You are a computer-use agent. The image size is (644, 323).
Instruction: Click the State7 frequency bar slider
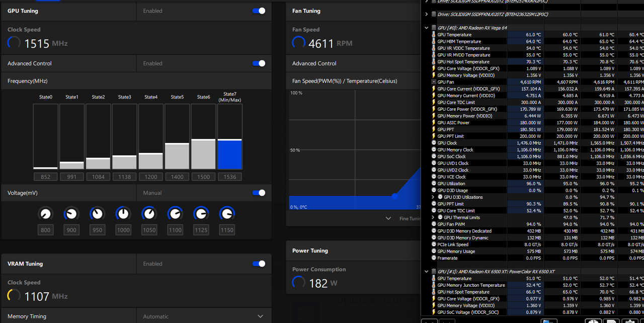point(230,139)
